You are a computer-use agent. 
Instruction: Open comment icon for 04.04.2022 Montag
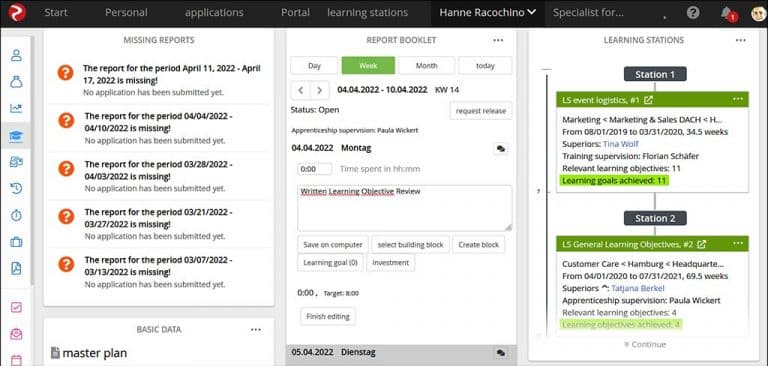pyautogui.click(x=501, y=148)
